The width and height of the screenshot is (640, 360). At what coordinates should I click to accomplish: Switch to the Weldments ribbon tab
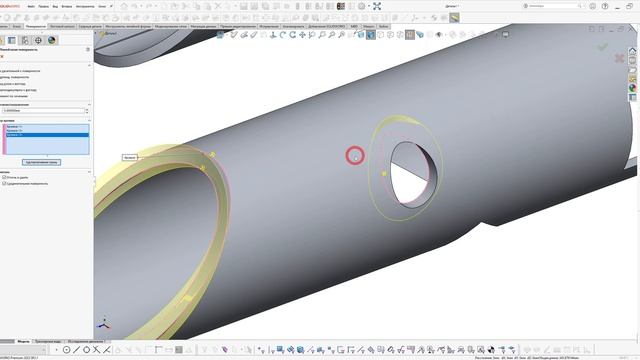point(90,26)
